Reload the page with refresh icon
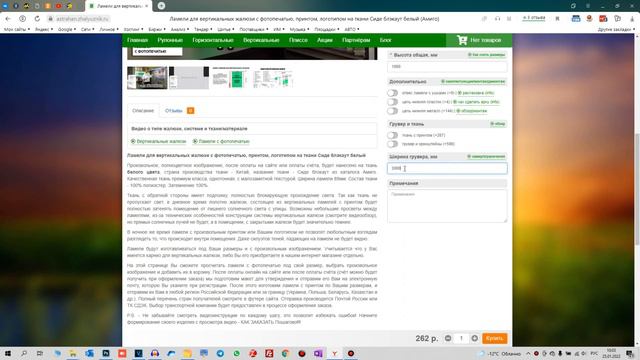 click(x=37, y=19)
